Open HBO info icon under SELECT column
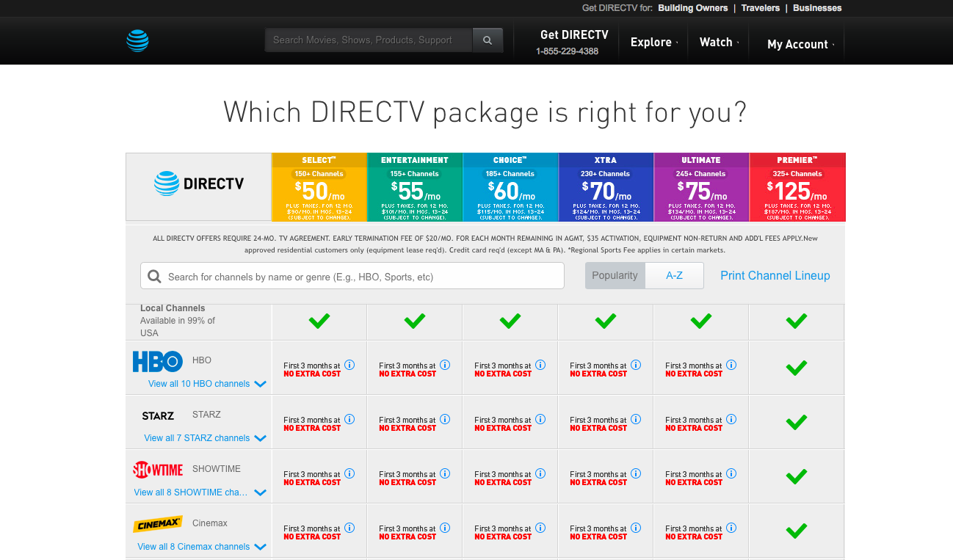The height and width of the screenshot is (560, 953). point(349,365)
